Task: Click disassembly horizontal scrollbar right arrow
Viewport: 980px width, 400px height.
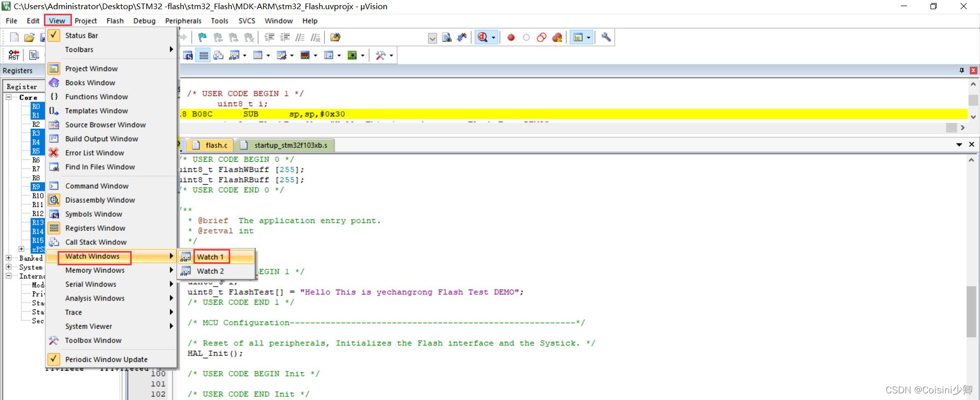Action: [963, 128]
